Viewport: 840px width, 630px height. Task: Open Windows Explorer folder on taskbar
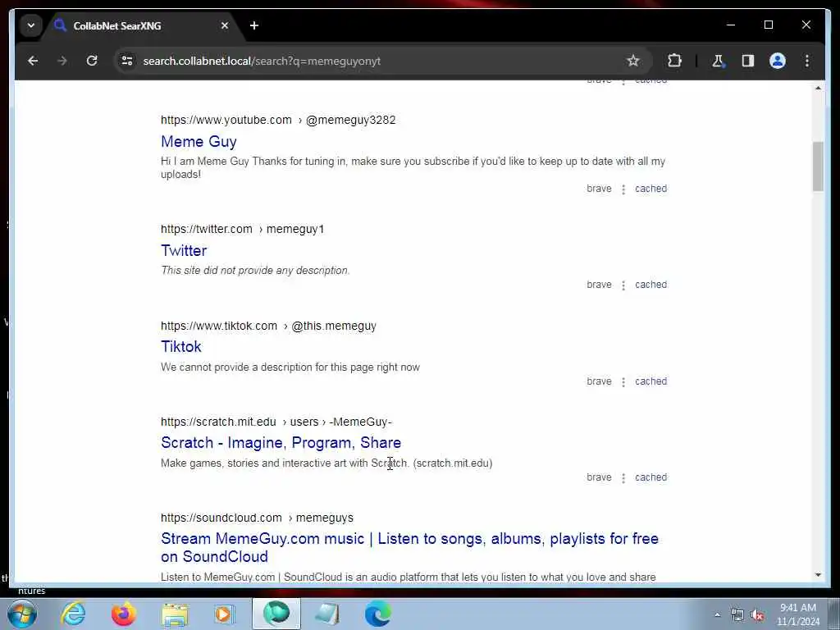click(x=175, y=614)
